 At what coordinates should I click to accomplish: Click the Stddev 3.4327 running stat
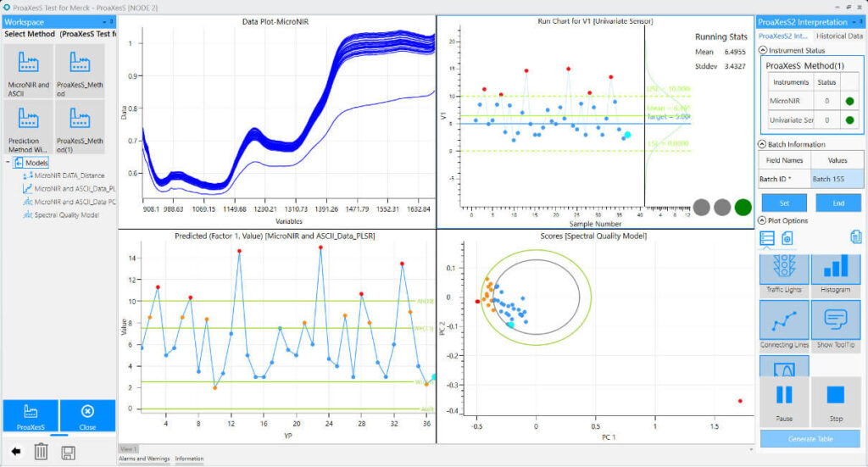click(x=721, y=66)
